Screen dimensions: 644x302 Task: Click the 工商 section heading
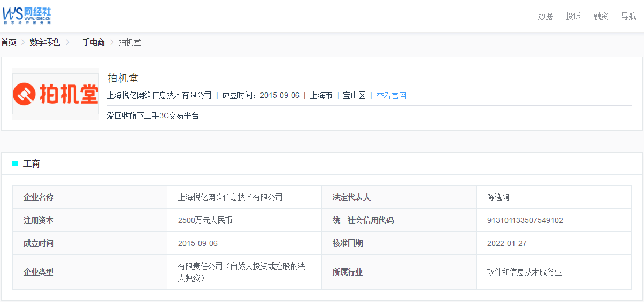click(x=32, y=164)
